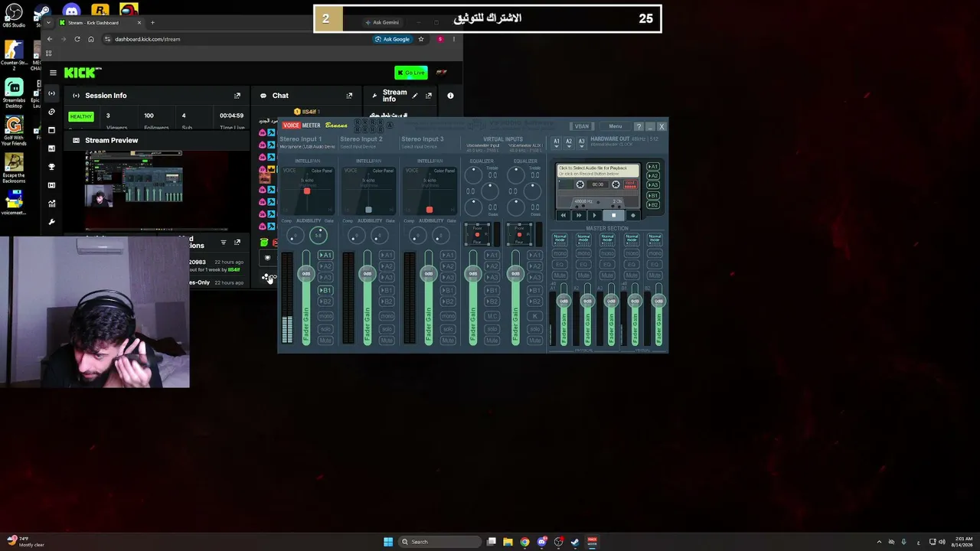Viewport: 980px width, 551px height.
Task: Open Kick Stream section in sidebar
Action: (x=51, y=93)
